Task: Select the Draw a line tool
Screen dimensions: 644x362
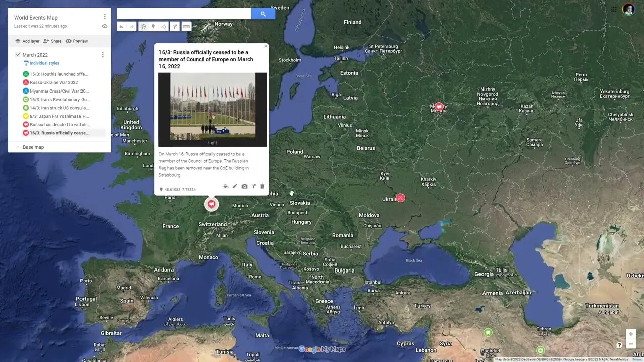Action: click(164, 27)
